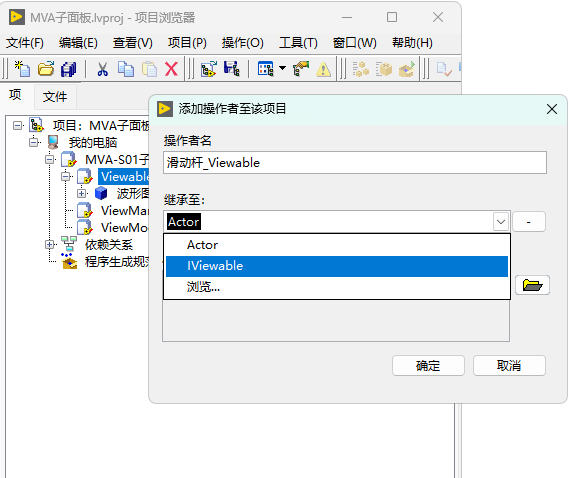The width and height of the screenshot is (572, 478).
Task: Click the ViewModel library icon
Action: click(85, 227)
